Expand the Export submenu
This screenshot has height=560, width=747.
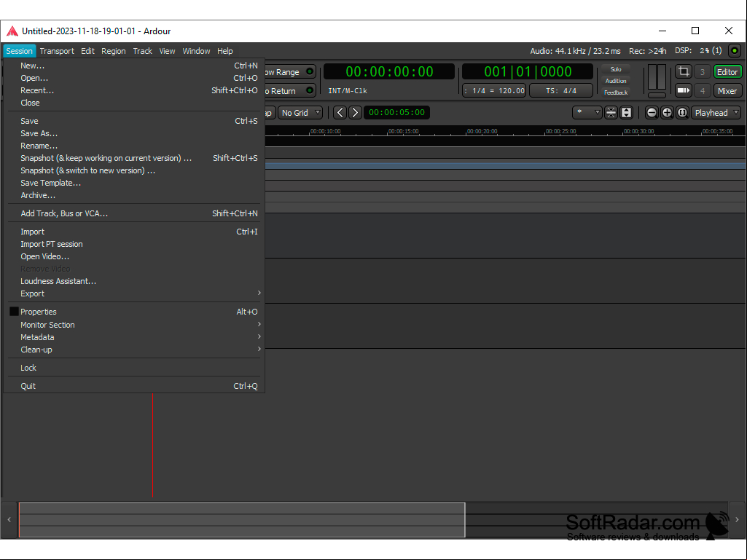pyautogui.click(x=134, y=293)
